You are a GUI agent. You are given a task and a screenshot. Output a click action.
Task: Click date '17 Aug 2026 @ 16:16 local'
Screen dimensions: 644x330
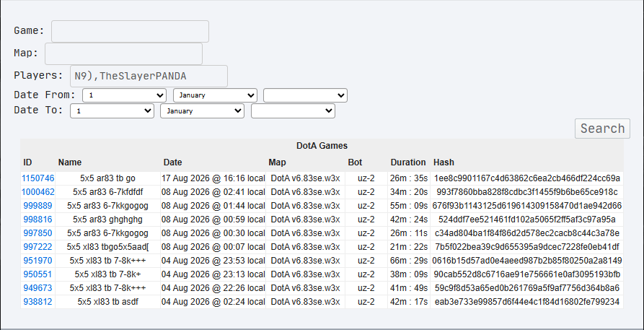tap(213, 178)
